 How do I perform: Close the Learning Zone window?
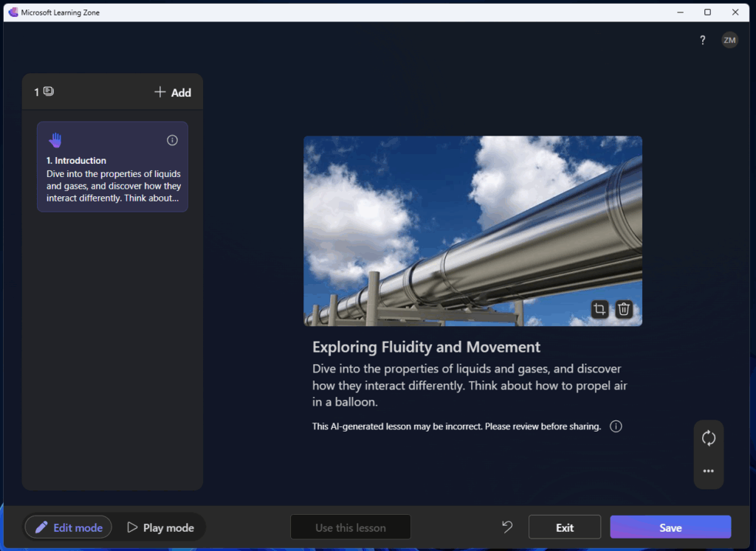[735, 13]
